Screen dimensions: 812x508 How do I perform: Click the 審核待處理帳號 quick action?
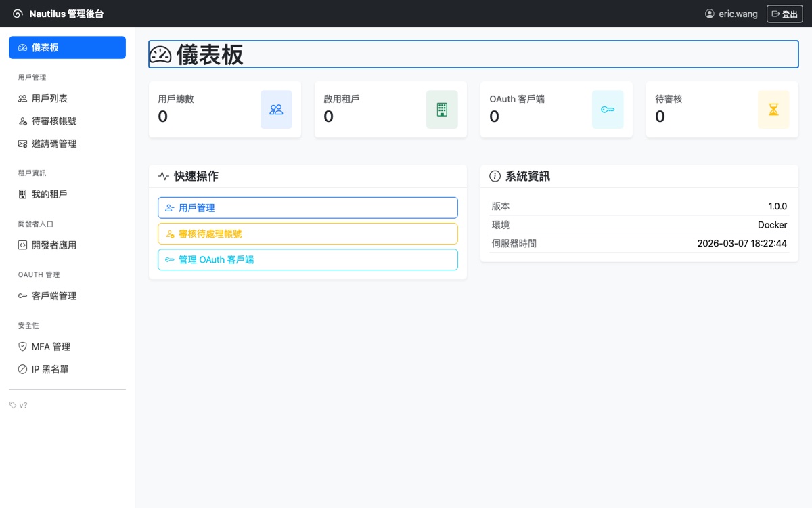(307, 233)
